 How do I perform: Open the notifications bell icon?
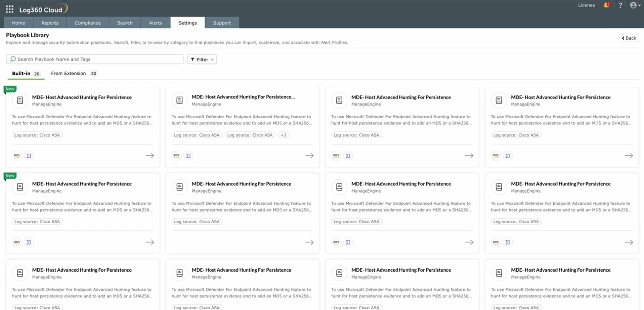606,5
